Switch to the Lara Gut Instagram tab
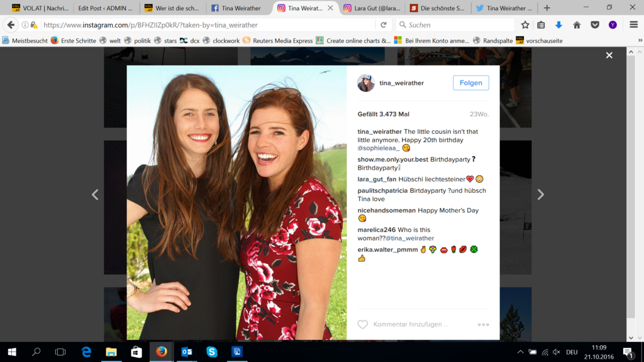This screenshot has height=362, width=644. pos(371,8)
